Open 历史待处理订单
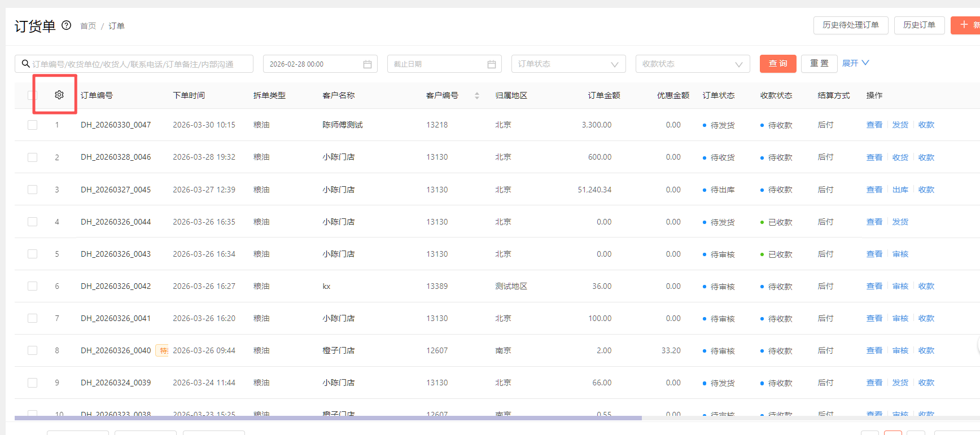 click(x=851, y=25)
